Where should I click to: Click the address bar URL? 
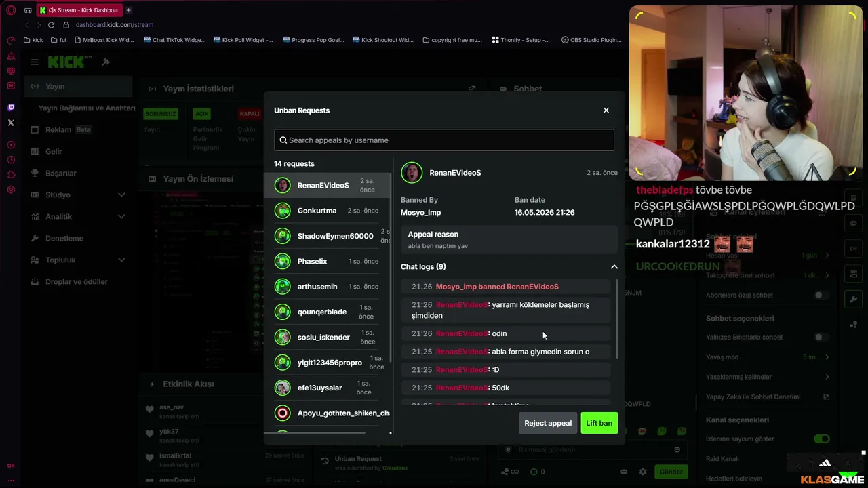pyautogui.click(x=115, y=25)
